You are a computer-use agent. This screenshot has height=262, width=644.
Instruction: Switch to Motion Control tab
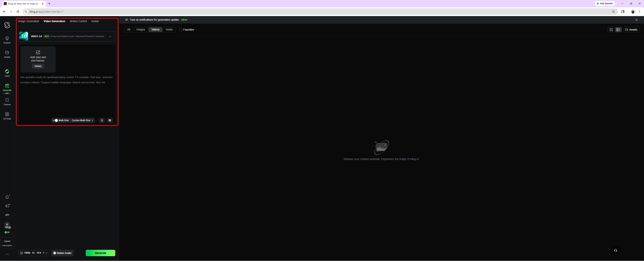(78, 21)
